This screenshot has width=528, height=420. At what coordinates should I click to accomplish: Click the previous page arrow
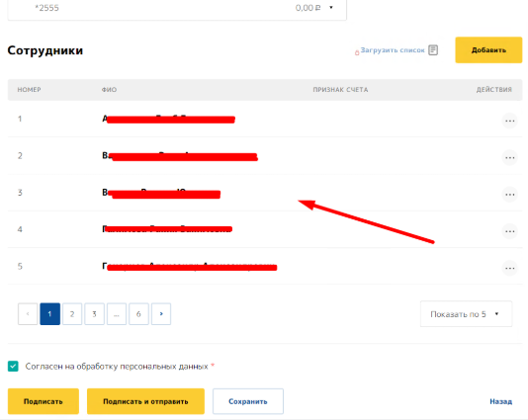click(28, 314)
